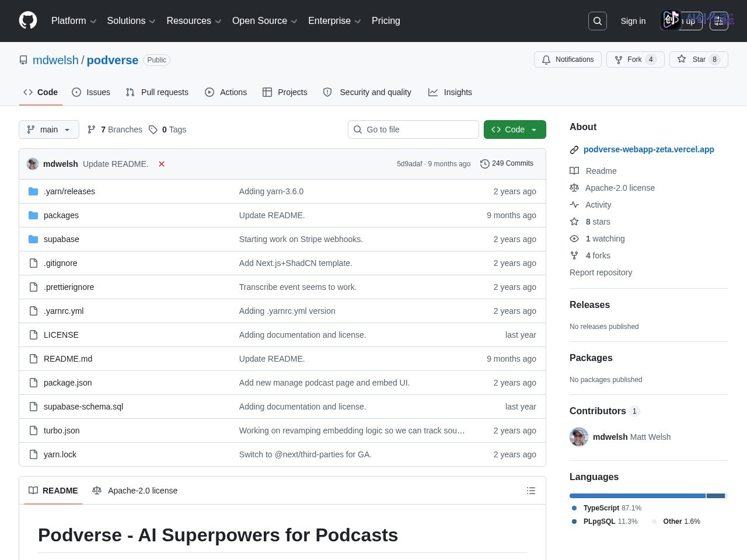Viewport: 747px width, 560px height.
Task: Click the Activity pulse icon
Action: pyautogui.click(x=574, y=205)
